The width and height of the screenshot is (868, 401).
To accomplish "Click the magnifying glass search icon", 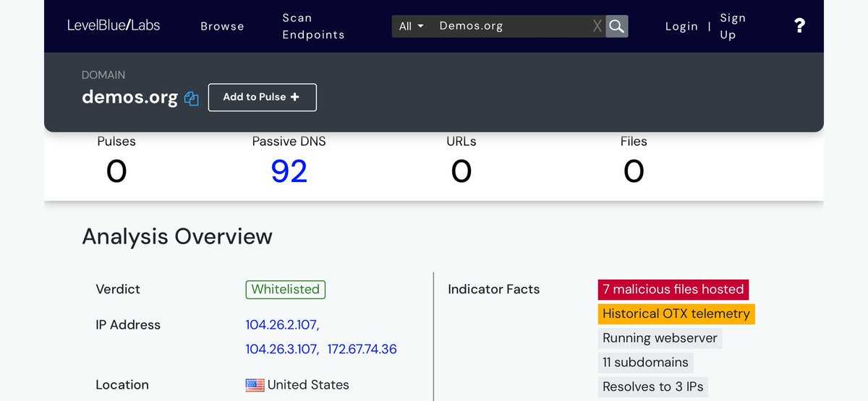I will click(x=616, y=26).
